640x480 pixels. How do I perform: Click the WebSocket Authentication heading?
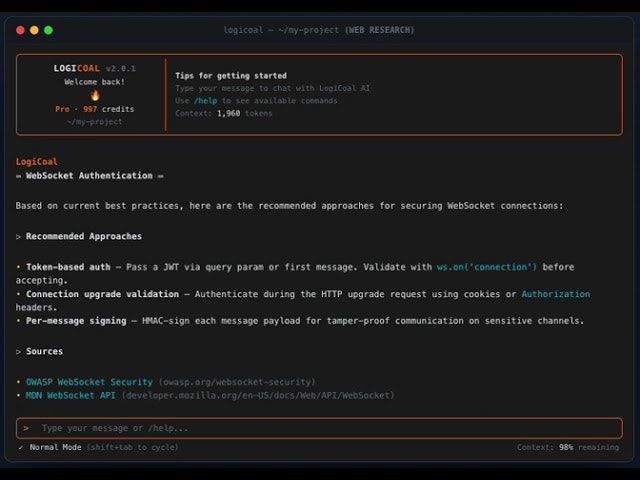(89, 176)
